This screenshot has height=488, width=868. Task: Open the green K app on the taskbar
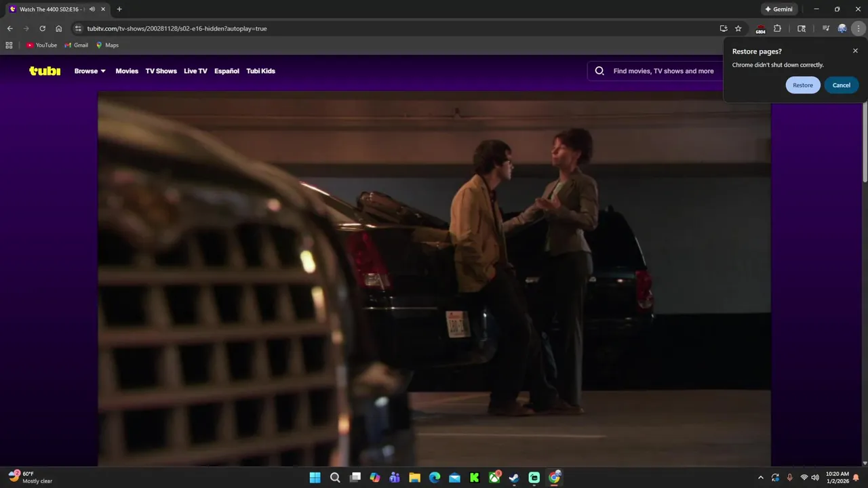475,478
